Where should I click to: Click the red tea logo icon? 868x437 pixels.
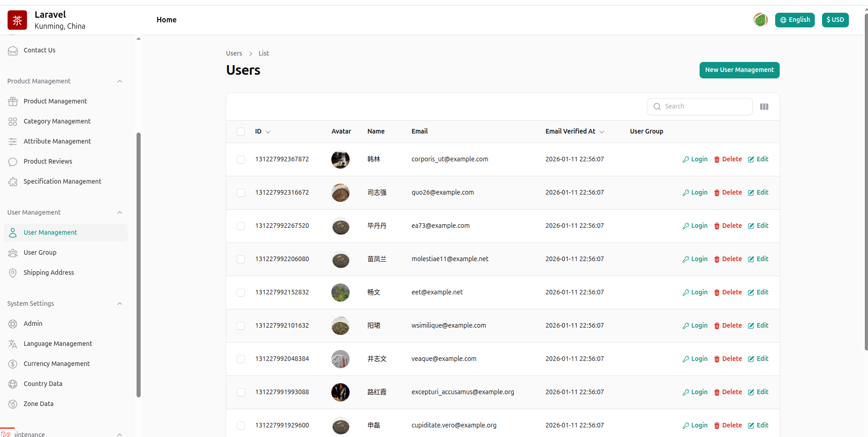tap(17, 20)
